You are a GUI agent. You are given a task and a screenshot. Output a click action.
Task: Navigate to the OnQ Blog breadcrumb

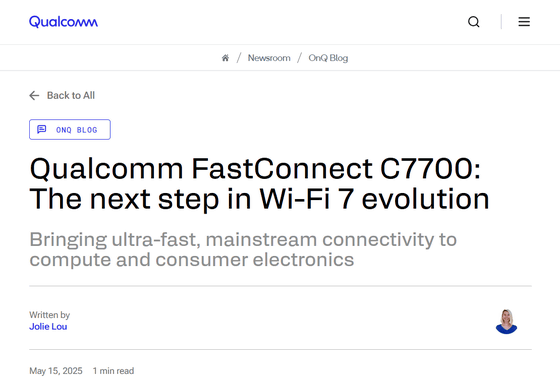[328, 58]
